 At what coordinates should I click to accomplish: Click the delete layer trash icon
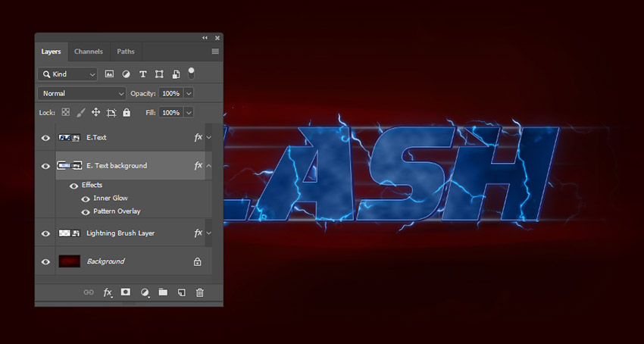(200, 292)
